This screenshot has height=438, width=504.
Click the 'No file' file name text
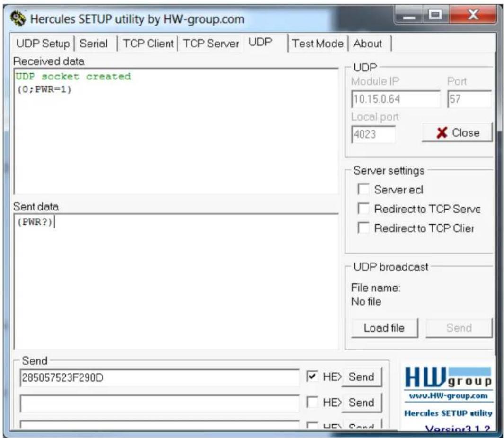point(366,301)
